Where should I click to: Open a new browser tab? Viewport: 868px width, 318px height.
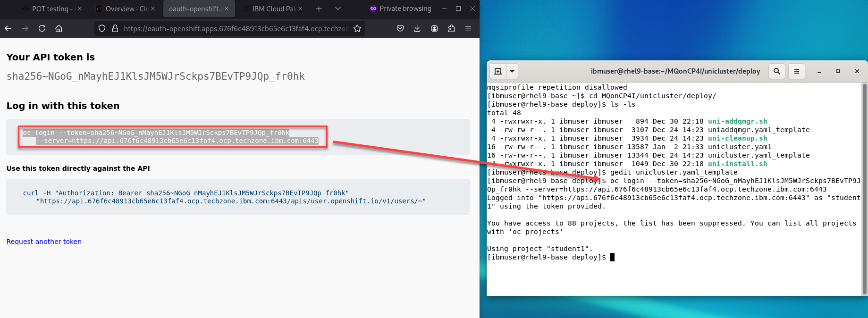tap(319, 8)
